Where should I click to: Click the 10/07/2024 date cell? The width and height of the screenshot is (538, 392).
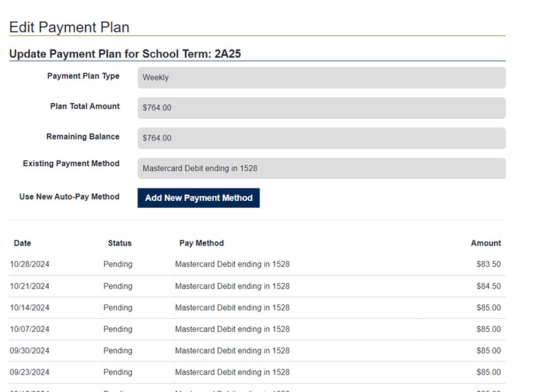[30, 329]
